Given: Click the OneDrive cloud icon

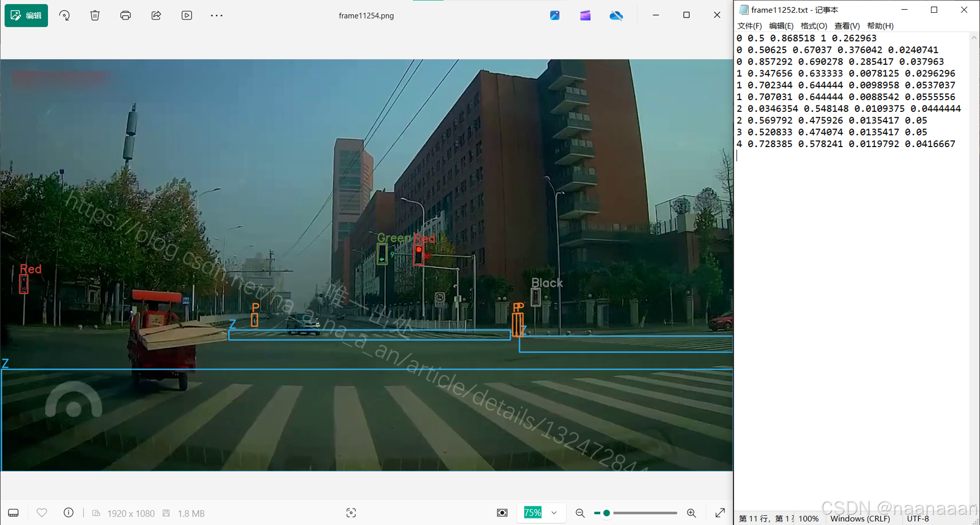Looking at the screenshot, I should (x=616, y=16).
